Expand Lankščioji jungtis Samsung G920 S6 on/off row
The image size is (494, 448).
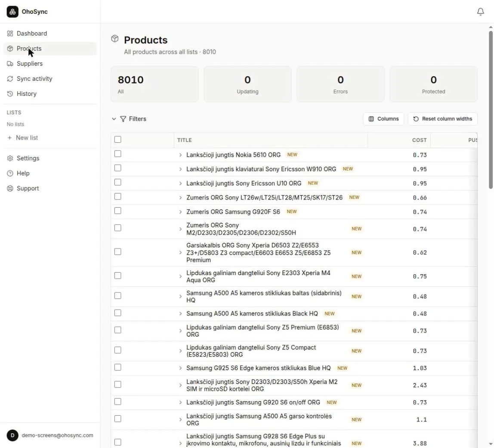[x=181, y=403]
